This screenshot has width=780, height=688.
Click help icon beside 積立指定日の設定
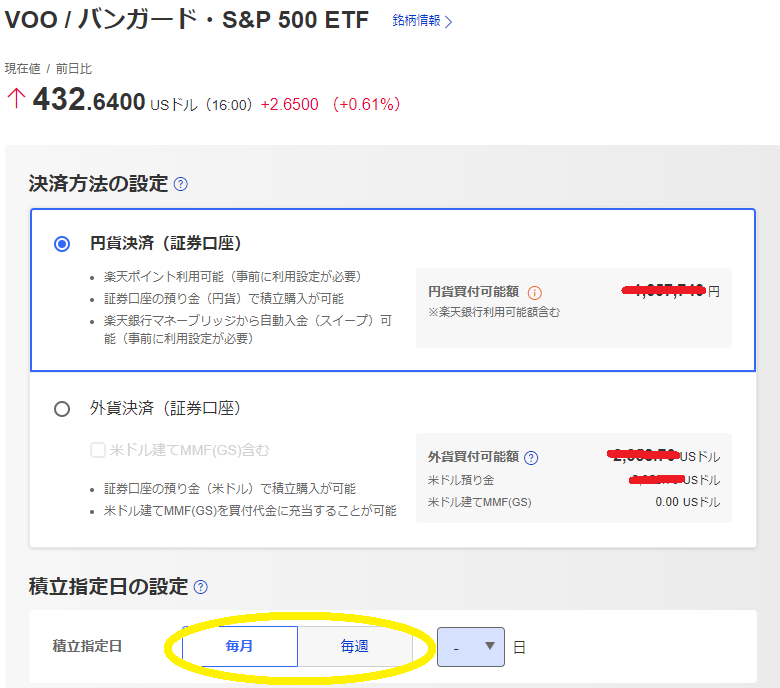click(x=200, y=587)
